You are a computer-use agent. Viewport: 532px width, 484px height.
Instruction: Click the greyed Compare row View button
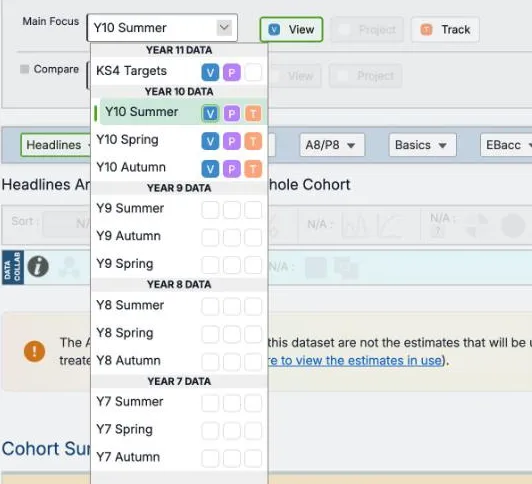click(294, 76)
